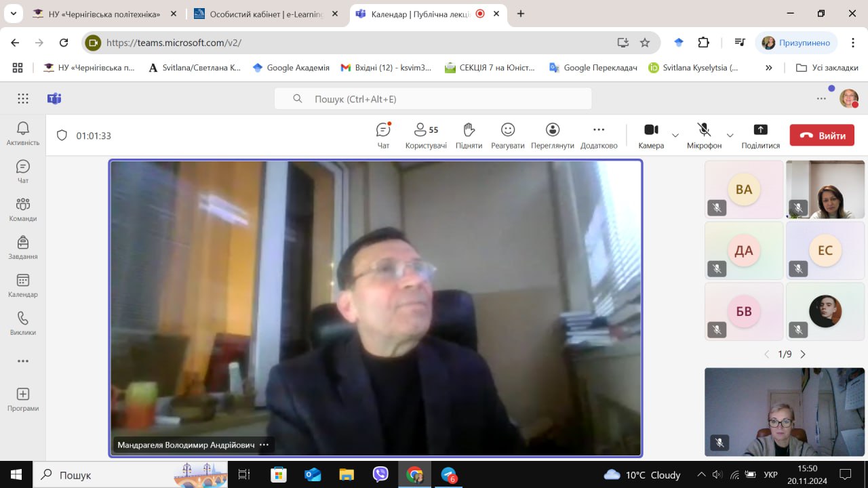The image size is (868, 488).
Task: Open the Google Перекладач bookmark
Action: (593, 68)
